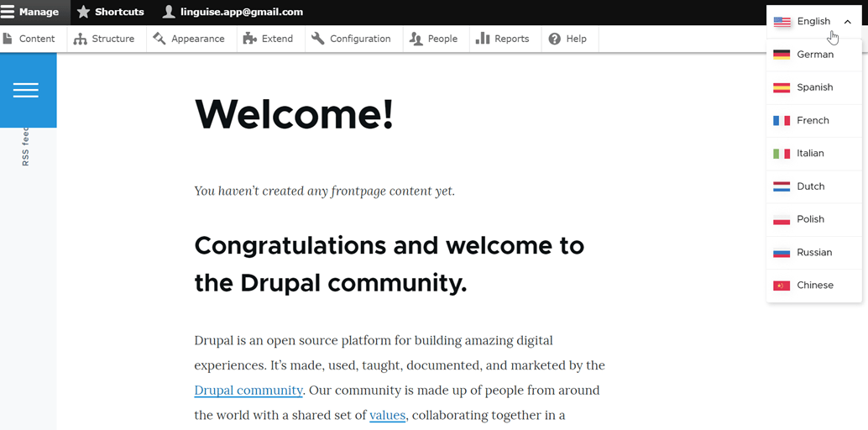Viewport: 868px width, 430px height.
Task: Click the People users icon
Action: (416, 39)
